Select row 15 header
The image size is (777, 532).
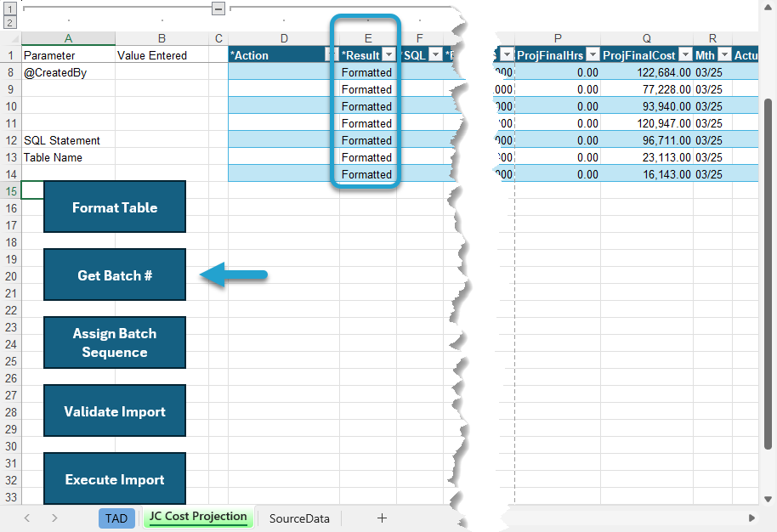pyautogui.click(x=11, y=191)
